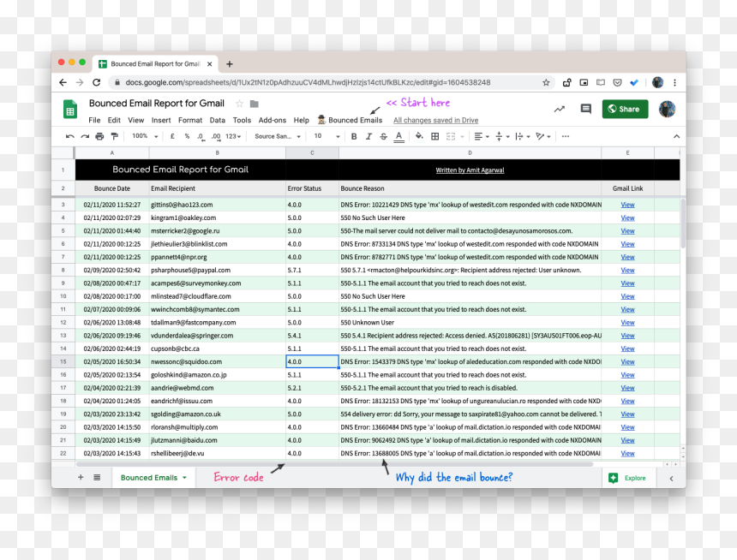
Task: Open the number format 123 dropdown
Action: (233, 136)
